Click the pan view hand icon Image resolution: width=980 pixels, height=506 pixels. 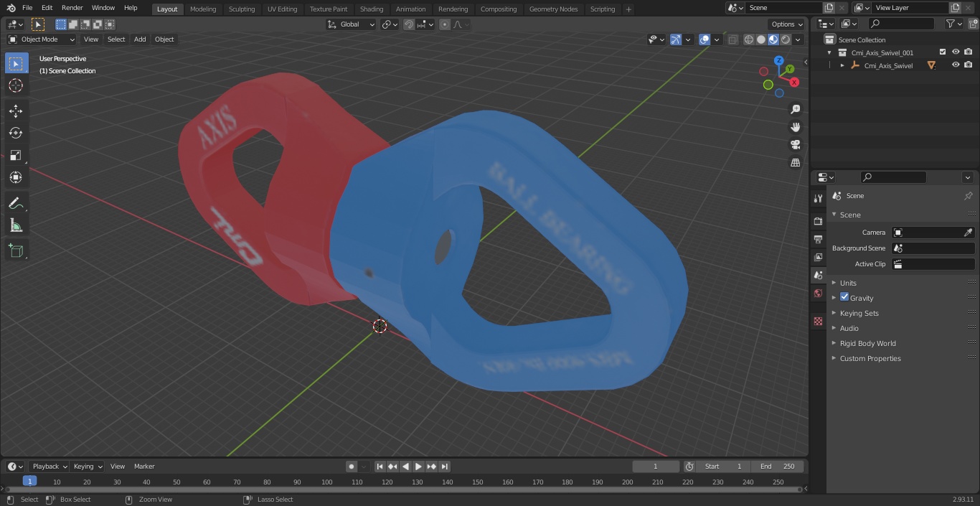[x=795, y=127]
